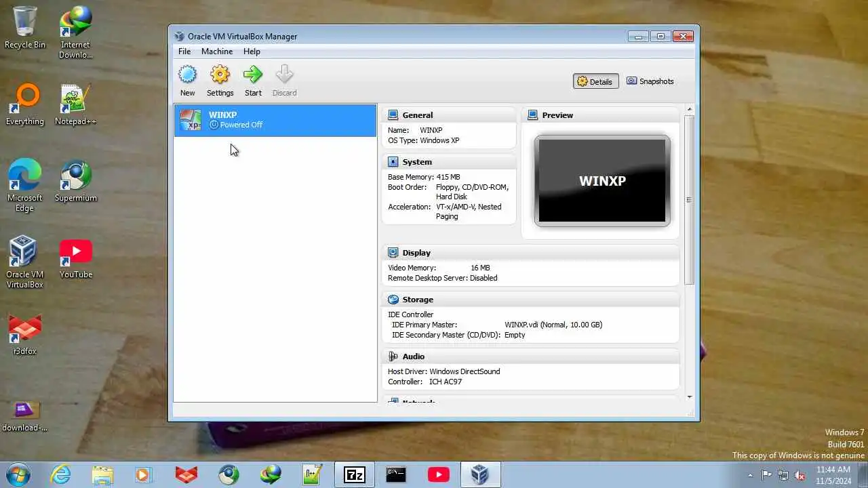The image size is (868, 488).
Task: Click the 'Controller: ICH AC97' text
Action: [x=425, y=382]
